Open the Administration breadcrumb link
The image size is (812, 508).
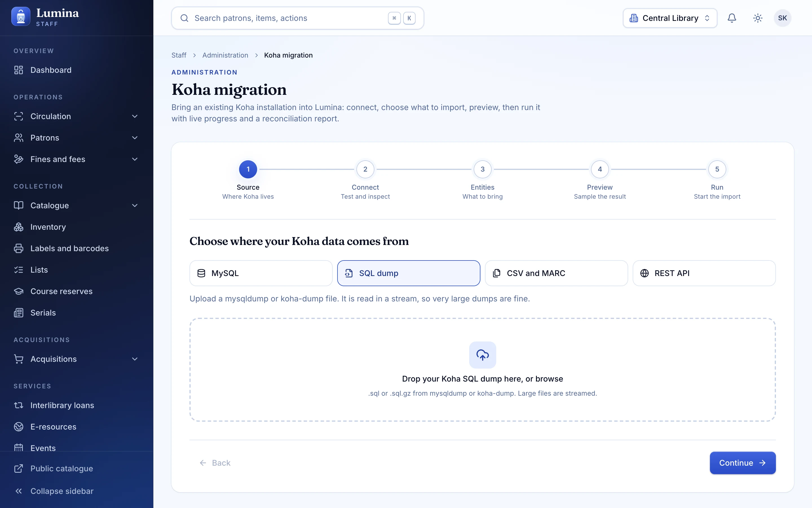225,55
